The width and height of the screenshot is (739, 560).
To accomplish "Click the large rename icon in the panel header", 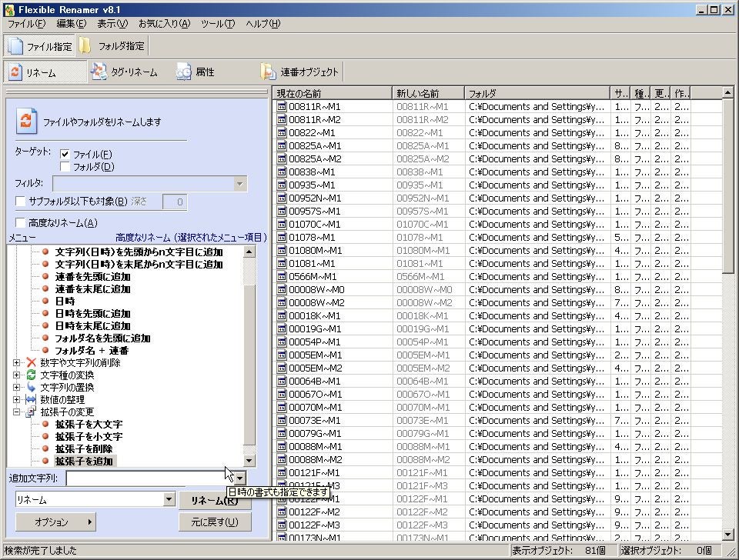I will [x=25, y=121].
